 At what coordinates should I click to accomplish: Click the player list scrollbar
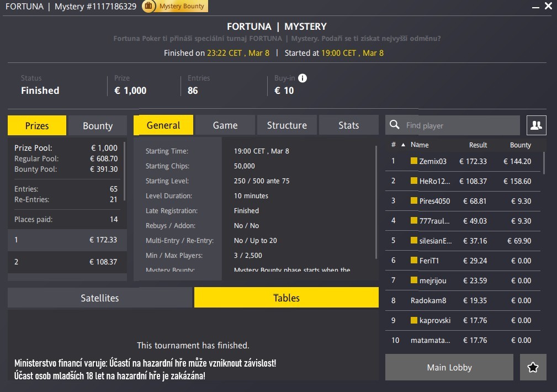click(x=544, y=163)
